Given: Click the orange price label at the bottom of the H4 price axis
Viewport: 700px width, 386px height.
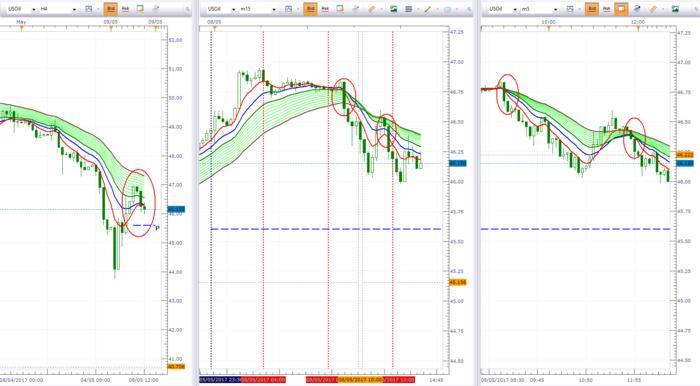Looking at the screenshot, I should 176,367.
